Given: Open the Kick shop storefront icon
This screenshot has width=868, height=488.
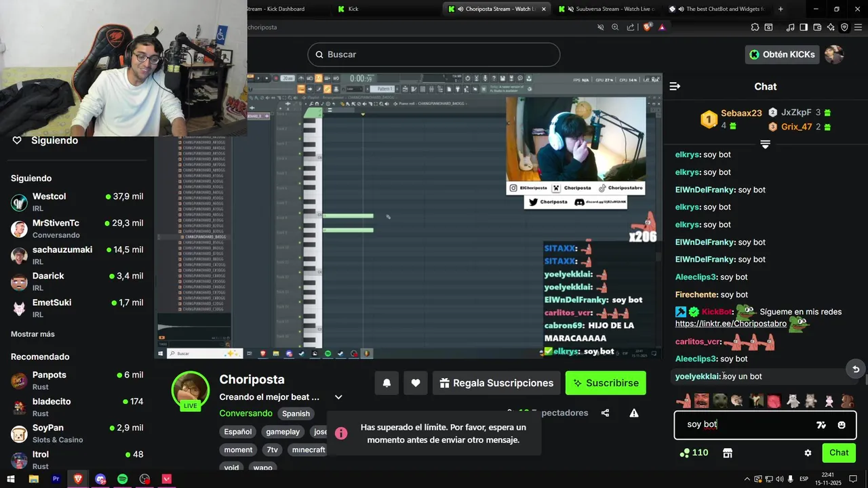Looking at the screenshot, I should click(727, 453).
